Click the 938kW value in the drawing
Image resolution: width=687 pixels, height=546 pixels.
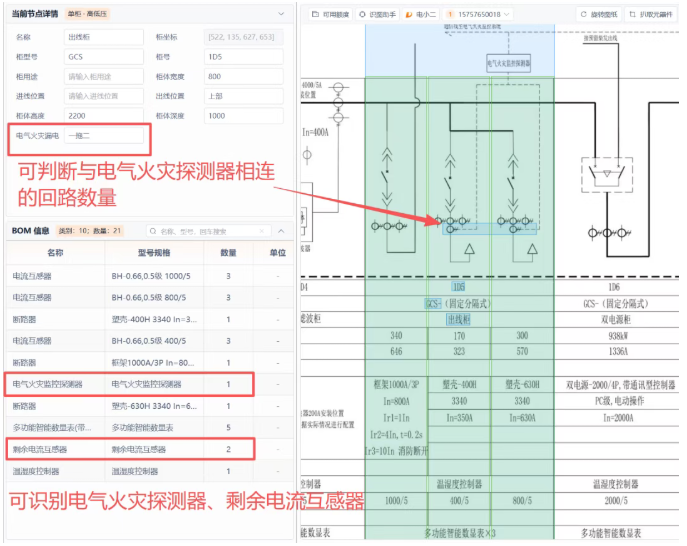tap(618, 336)
